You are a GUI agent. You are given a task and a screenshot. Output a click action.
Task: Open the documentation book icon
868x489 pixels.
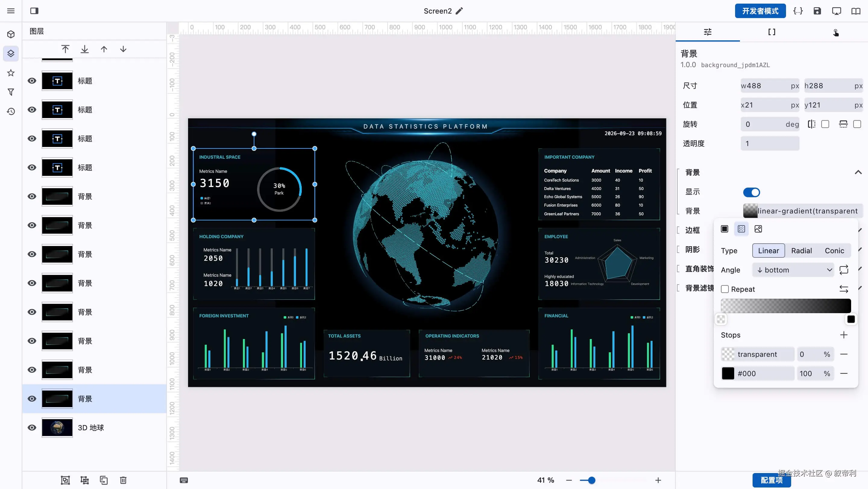(856, 11)
